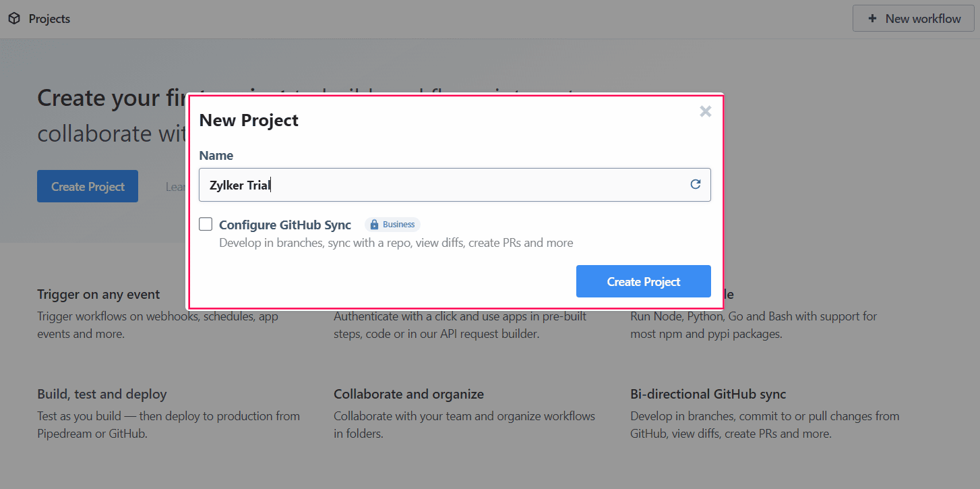The width and height of the screenshot is (980, 489).
Task: Close the New Project dialog
Action: click(705, 111)
